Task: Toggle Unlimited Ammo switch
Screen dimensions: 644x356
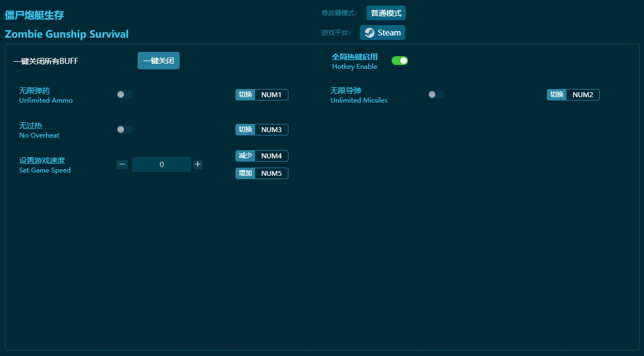Action: pos(124,94)
